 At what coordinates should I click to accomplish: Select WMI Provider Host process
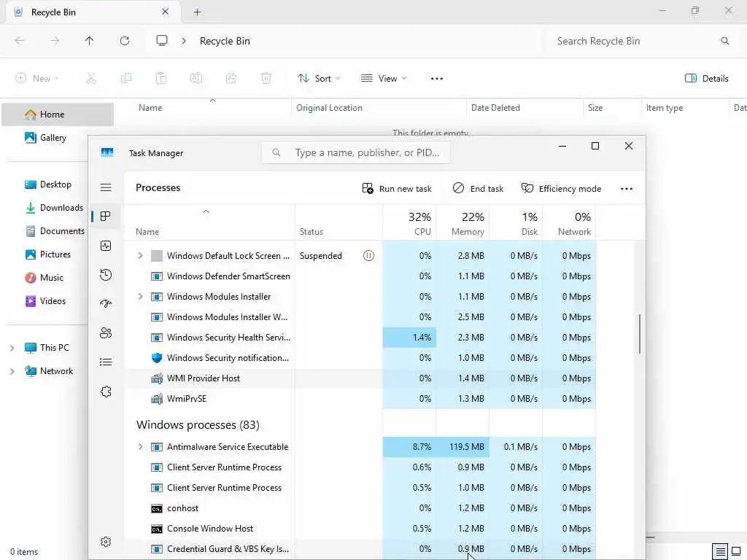(360, 378)
